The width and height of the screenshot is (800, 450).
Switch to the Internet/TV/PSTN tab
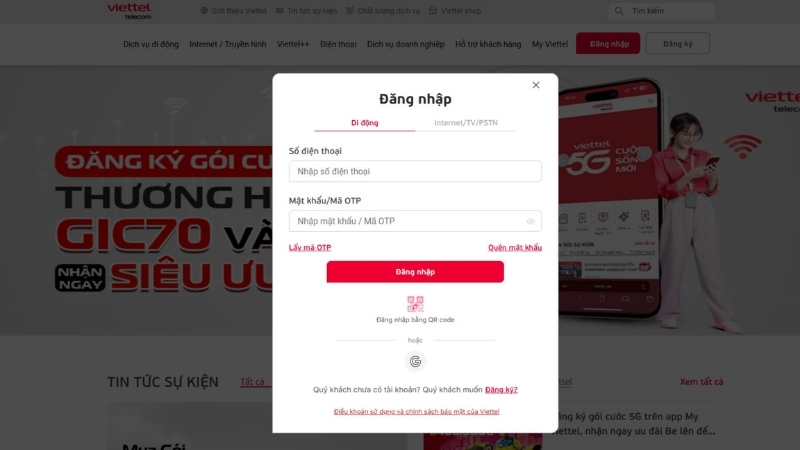coord(466,122)
